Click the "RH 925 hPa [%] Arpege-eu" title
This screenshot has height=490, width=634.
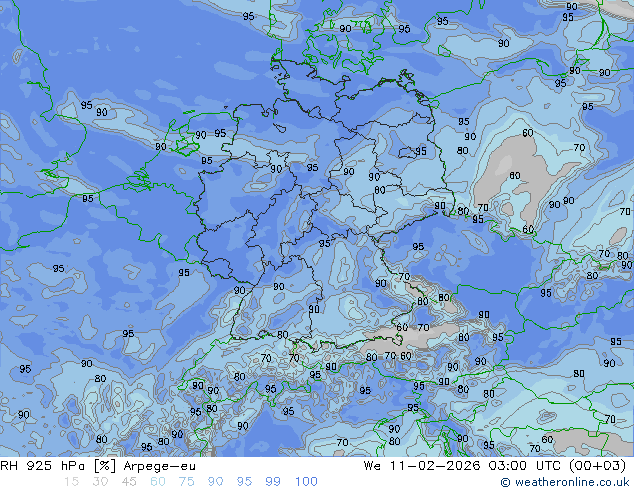click(x=98, y=466)
